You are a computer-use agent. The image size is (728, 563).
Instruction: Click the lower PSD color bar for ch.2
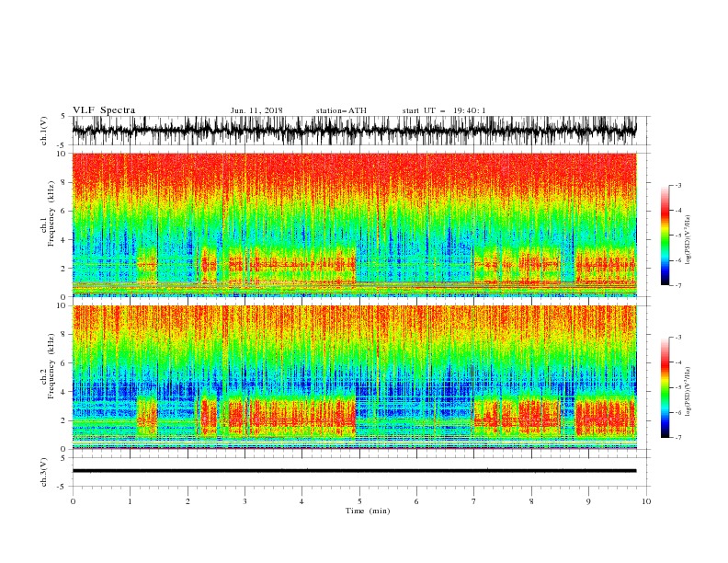tap(665, 387)
